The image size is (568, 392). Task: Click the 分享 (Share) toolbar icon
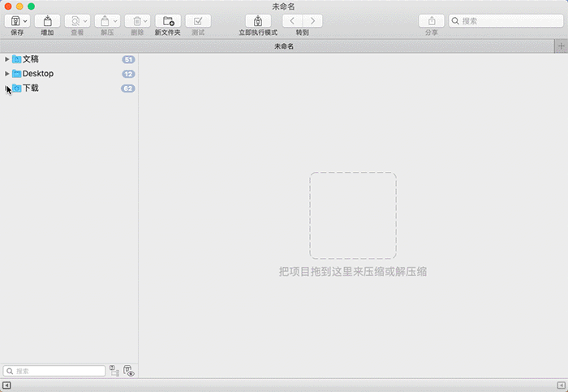(432, 21)
